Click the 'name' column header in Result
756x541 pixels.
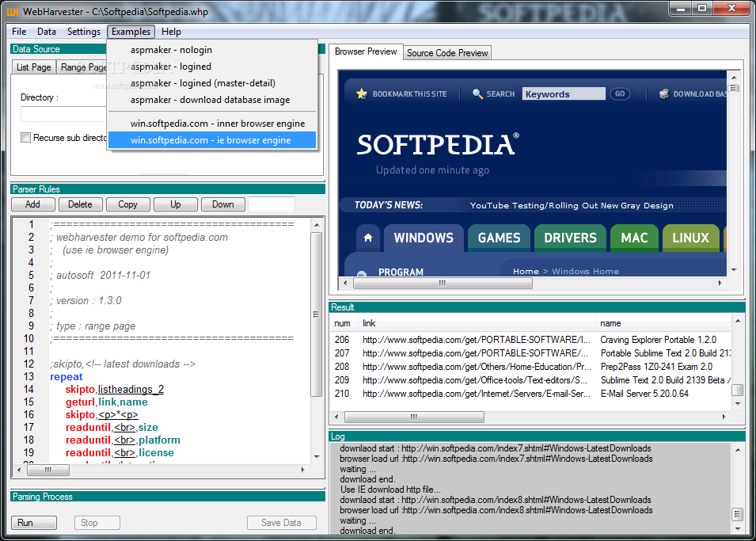pos(663,323)
